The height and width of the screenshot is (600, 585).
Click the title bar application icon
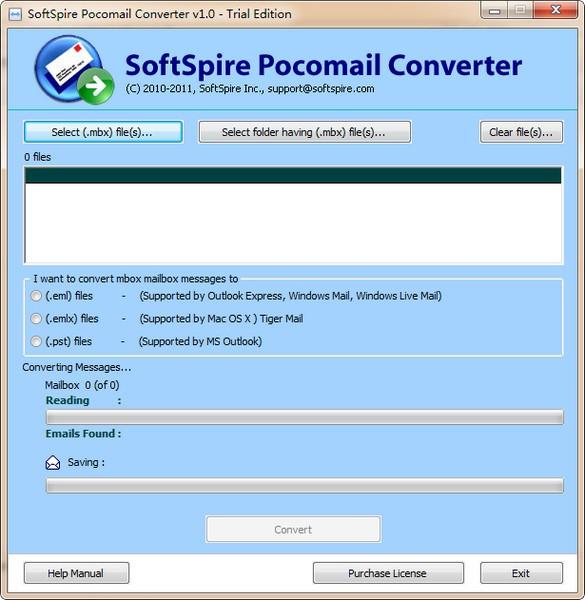point(15,15)
